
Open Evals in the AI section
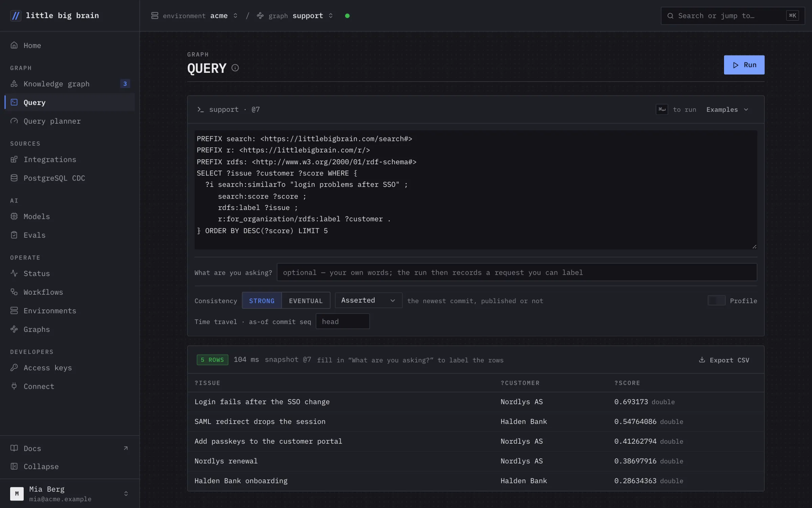pyautogui.click(x=70, y=235)
